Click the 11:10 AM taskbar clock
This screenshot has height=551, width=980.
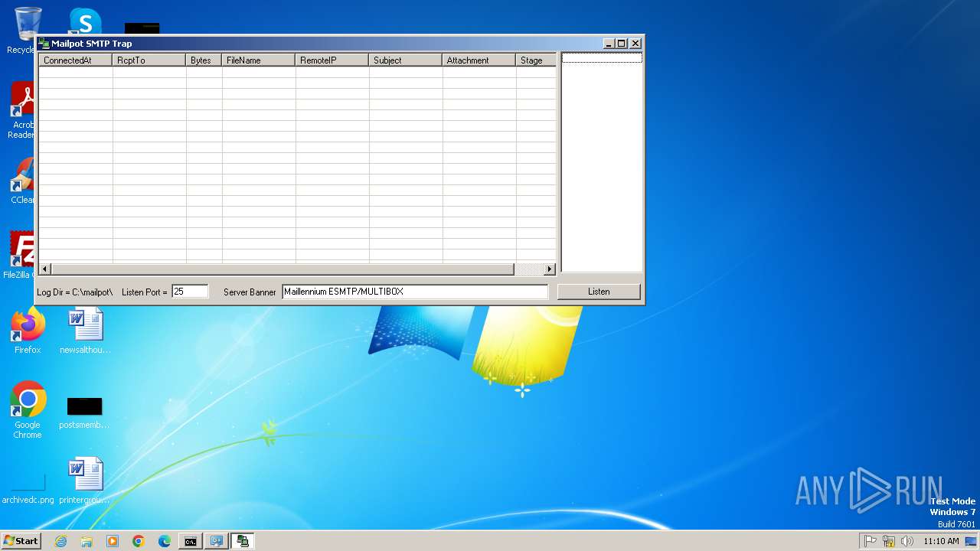pos(941,541)
